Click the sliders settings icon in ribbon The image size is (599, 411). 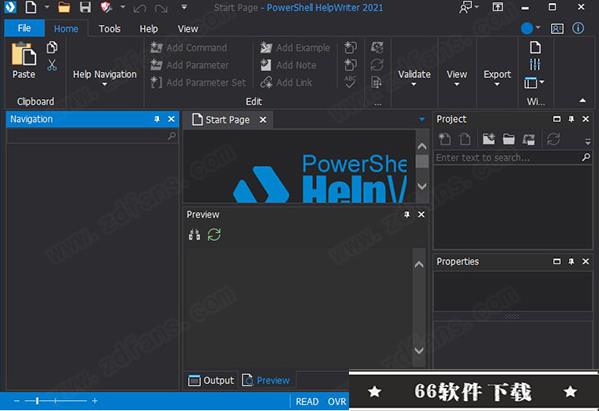(x=535, y=65)
